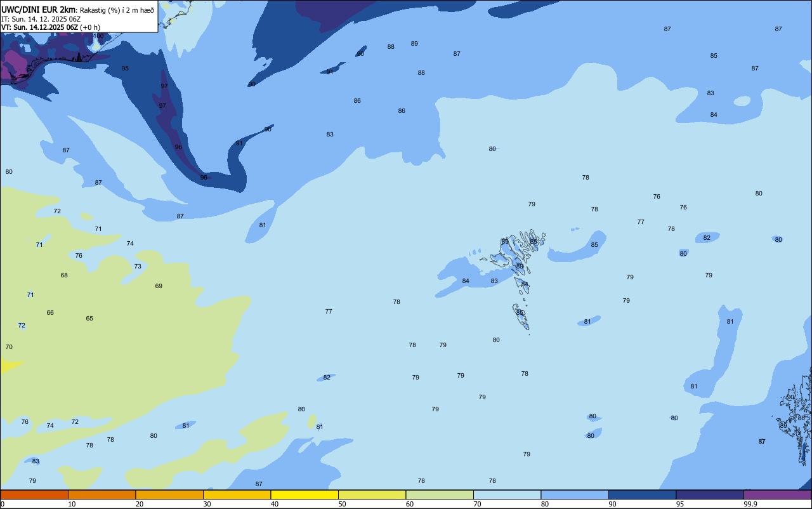
Task: Click the medium blue 80–90 legend swatch
Action: (x=575, y=494)
